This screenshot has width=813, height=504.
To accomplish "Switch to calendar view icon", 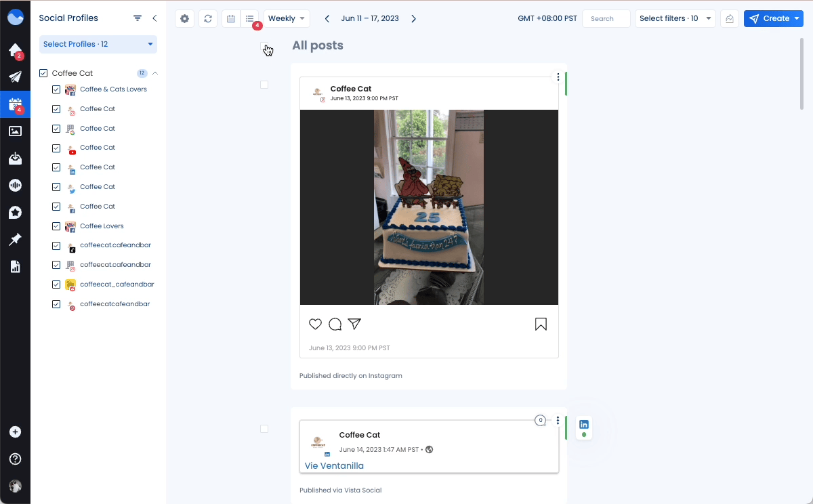I will [231, 18].
